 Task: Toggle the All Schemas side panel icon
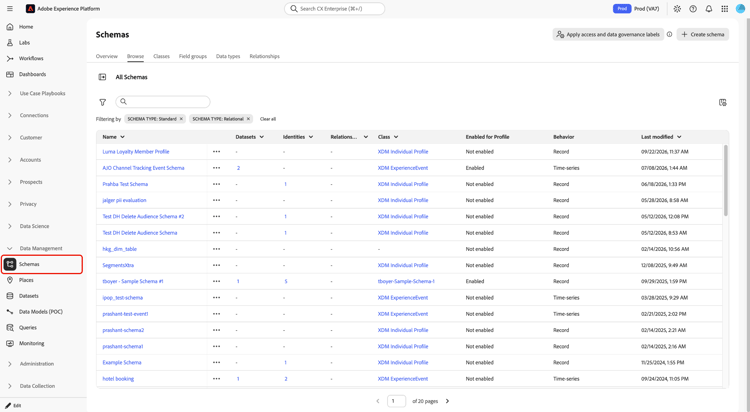click(x=102, y=77)
